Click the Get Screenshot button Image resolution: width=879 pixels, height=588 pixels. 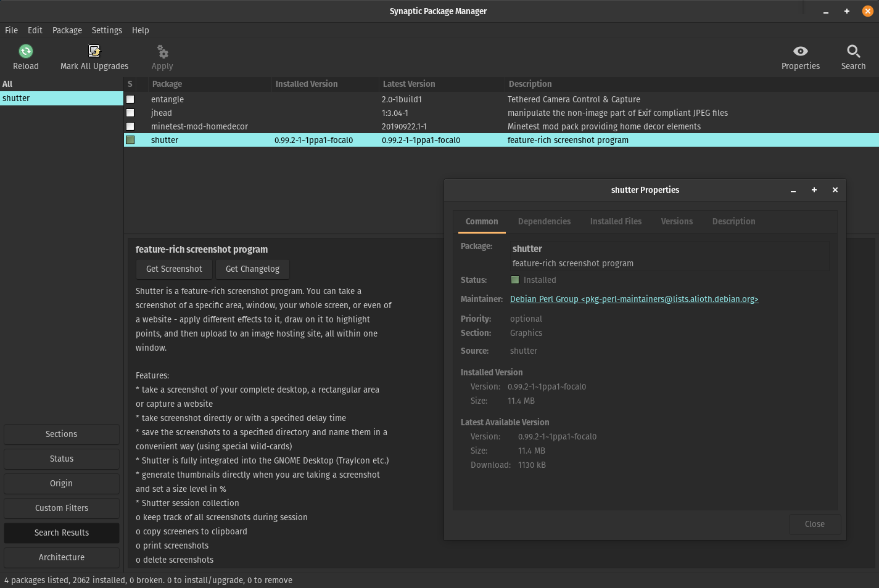pos(173,269)
